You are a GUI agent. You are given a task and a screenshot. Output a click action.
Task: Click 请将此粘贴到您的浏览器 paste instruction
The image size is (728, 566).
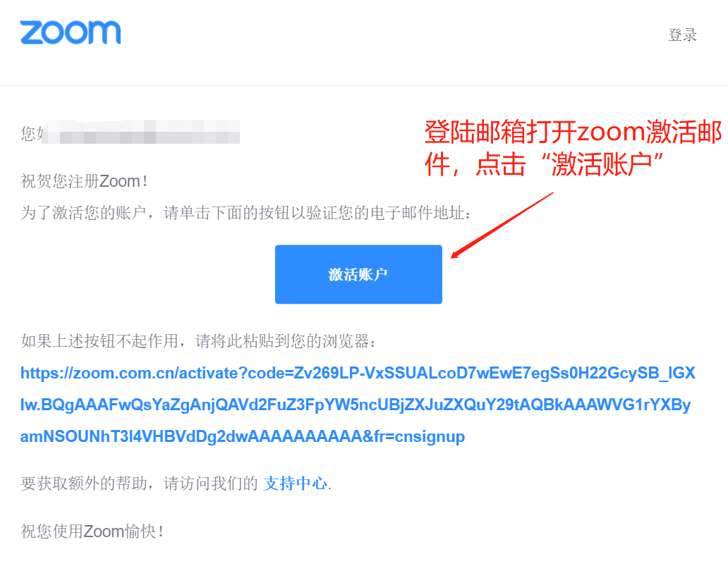(286, 341)
